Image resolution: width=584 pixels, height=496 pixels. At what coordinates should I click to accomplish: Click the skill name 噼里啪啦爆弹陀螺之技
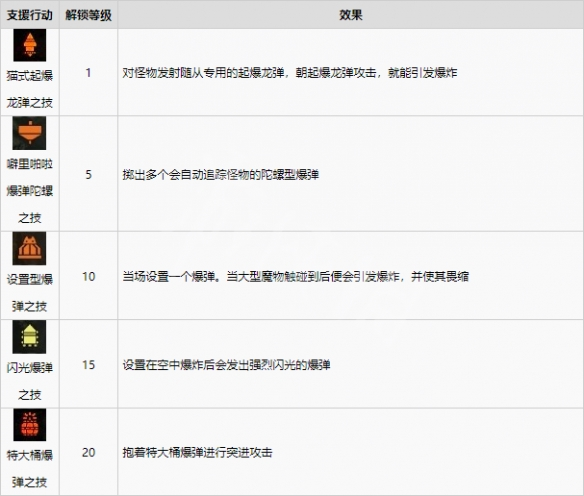[x=29, y=191]
